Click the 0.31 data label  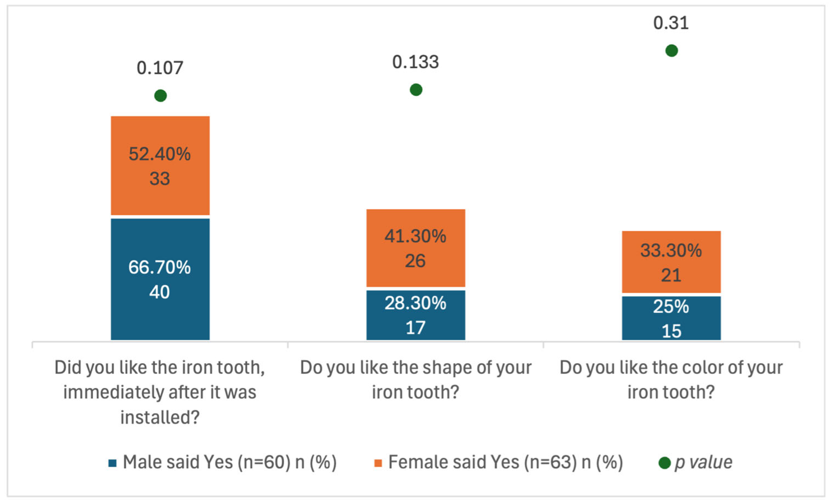pyautogui.click(x=671, y=23)
